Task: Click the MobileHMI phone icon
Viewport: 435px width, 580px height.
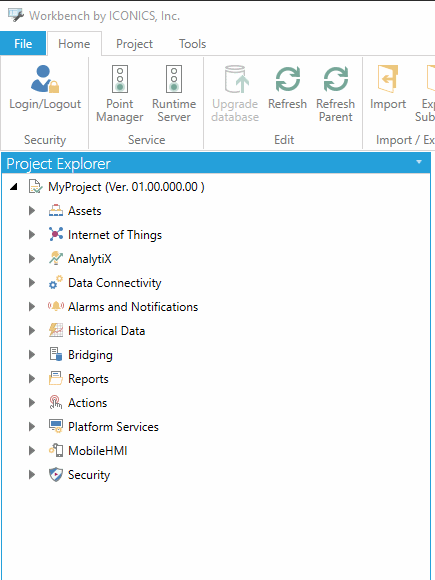Action: [56, 451]
